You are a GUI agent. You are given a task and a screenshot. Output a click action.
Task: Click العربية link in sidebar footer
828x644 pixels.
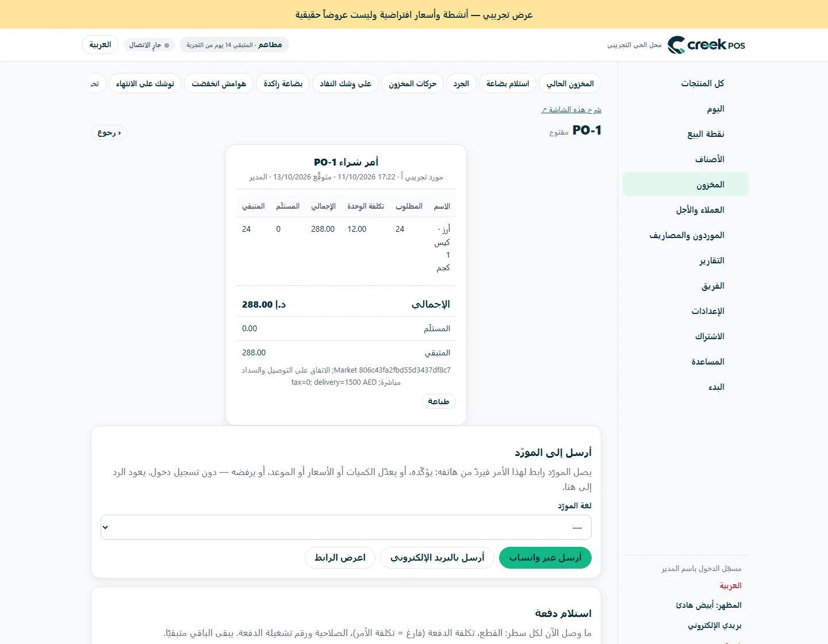click(730, 585)
